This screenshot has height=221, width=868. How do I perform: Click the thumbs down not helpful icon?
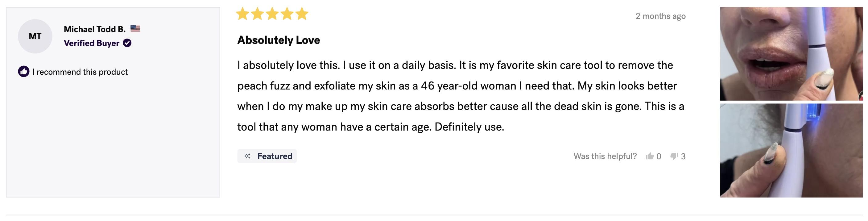point(674,156)
